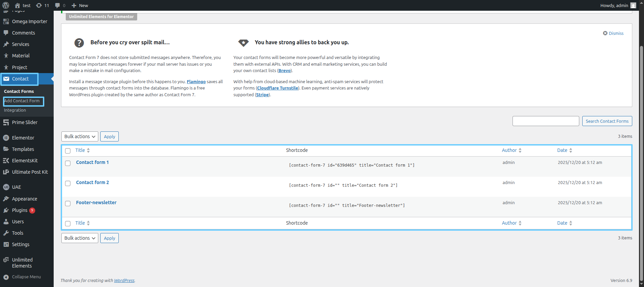Click the comments bubble icon in admin bar
644x287 pixels.
58,5
